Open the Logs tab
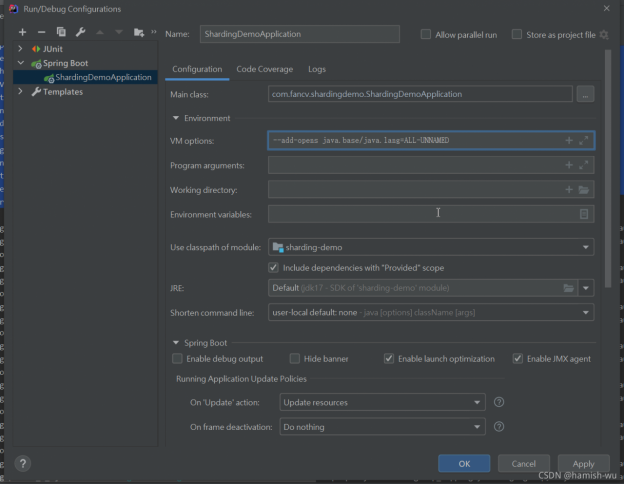Image resolution: width=624 pixels, height=484 pixels. point(316,69)
